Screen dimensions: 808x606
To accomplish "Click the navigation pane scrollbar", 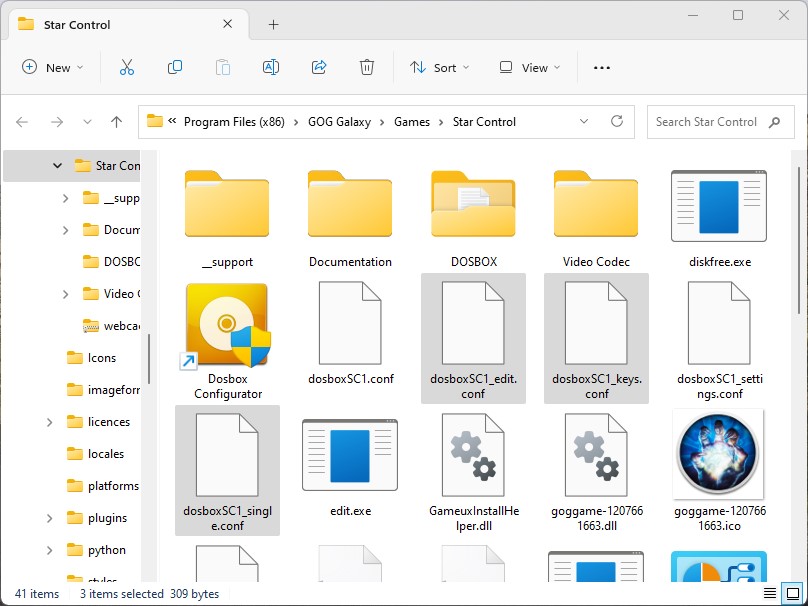I will click(149, 359).
